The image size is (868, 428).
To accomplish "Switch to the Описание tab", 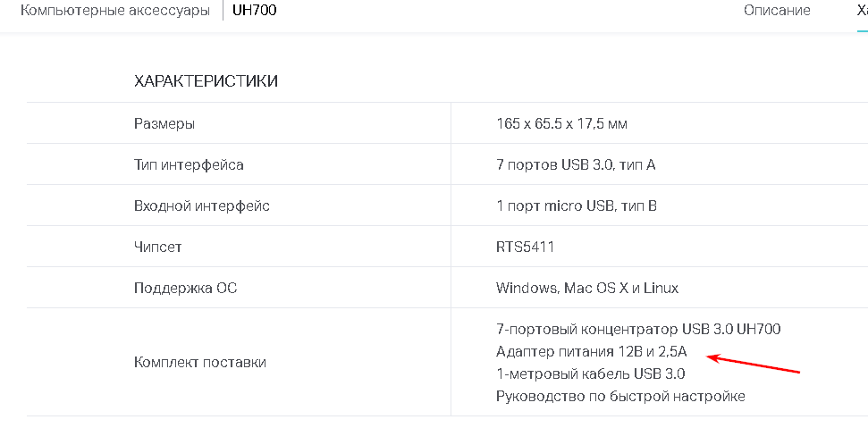I will point(777,11).
